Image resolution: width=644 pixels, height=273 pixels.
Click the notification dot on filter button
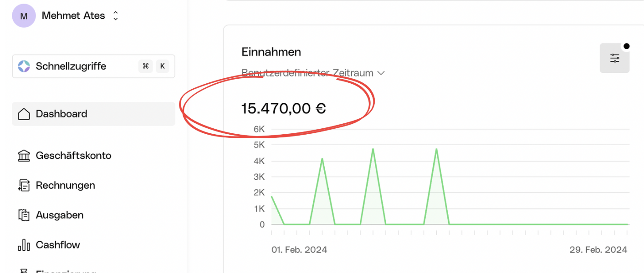[x=627, y=45]
